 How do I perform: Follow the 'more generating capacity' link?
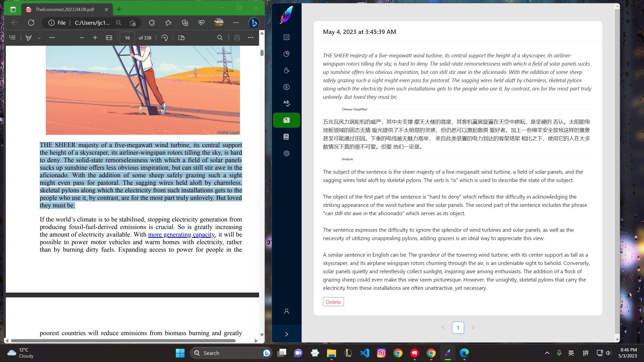point(181,235)
